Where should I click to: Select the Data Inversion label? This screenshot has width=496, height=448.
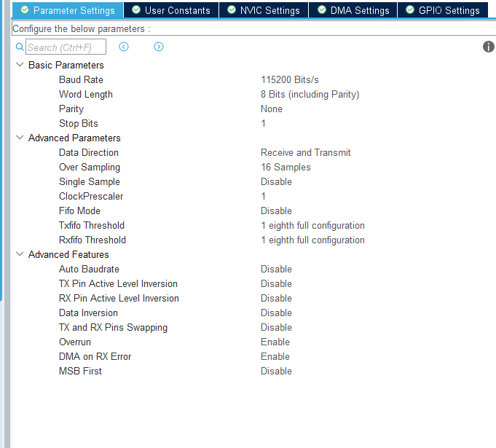click(88, 313)
